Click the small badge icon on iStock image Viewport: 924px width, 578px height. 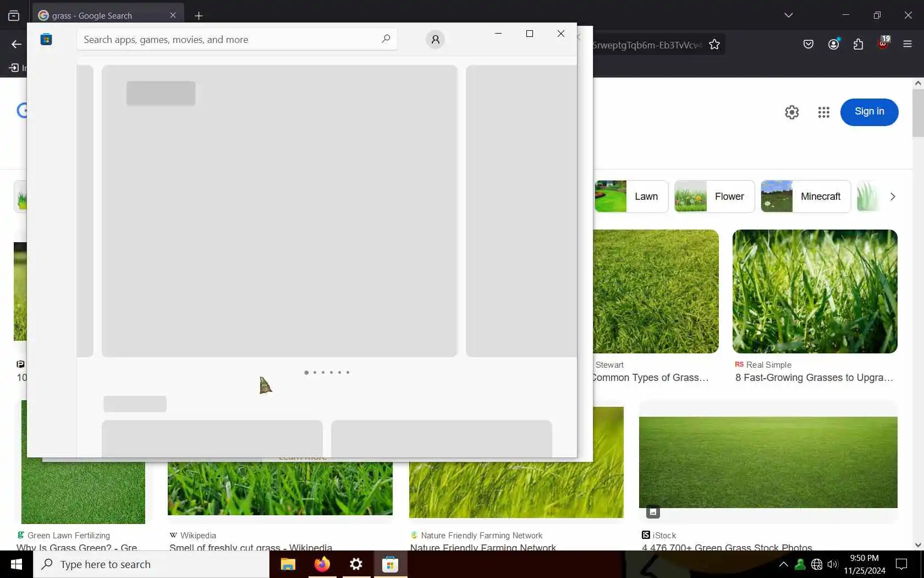pyautogui.click(x=653, y=512)
